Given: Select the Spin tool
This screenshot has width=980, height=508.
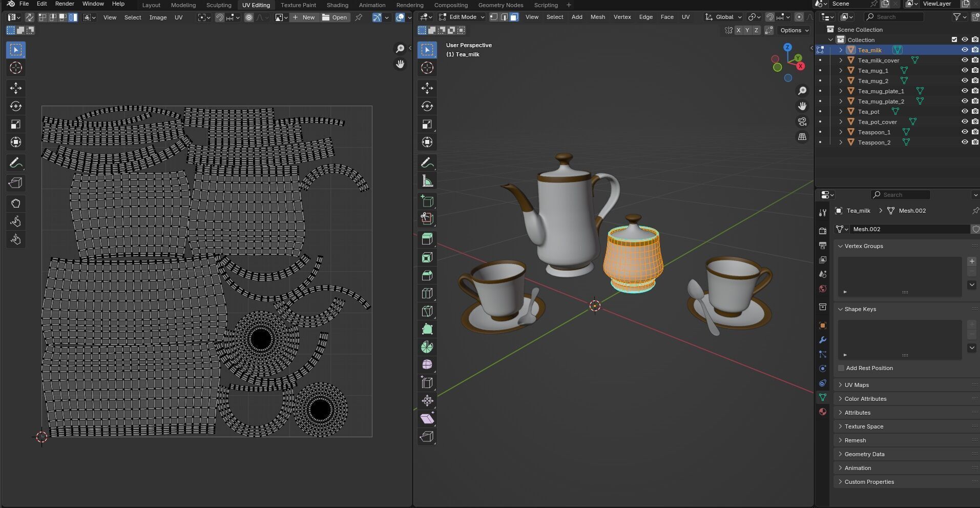Looking at the screenshot, I should click(x=427, y=347).
